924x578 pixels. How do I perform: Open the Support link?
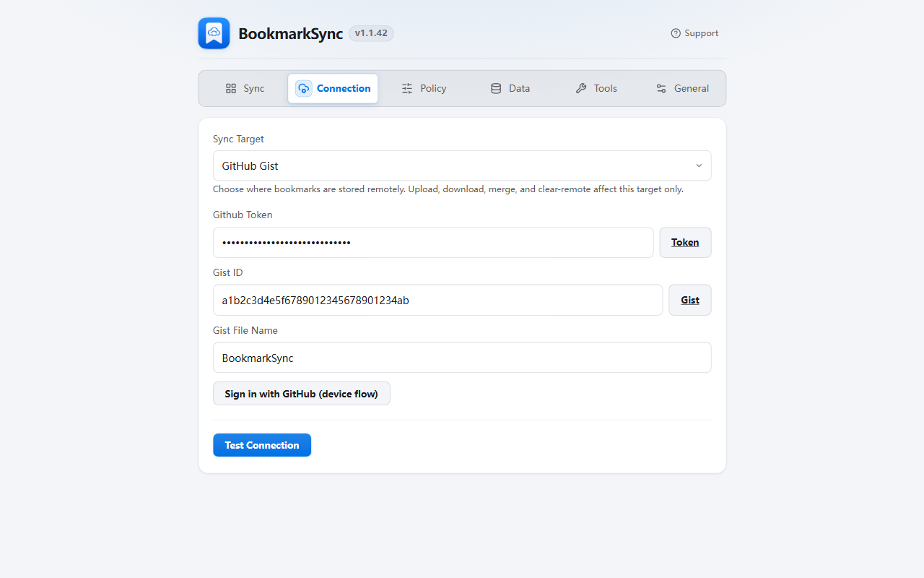tap(694, 33)
